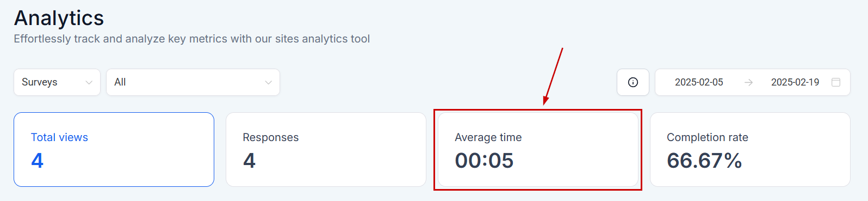This screenshot has height=201, width=868.
Task: Open the Surveys type selector
Action: [57, 82]
